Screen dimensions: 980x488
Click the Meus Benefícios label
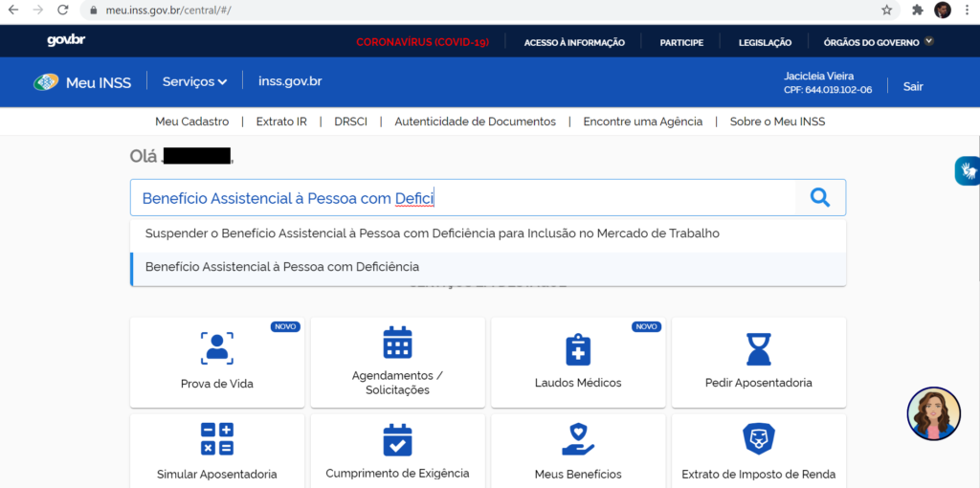coord(578,475)
